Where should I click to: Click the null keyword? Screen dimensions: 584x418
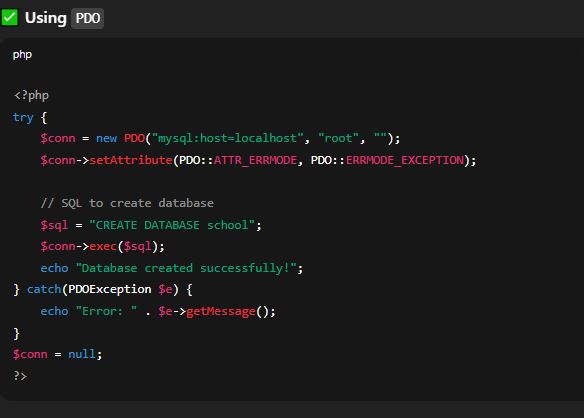82,354
